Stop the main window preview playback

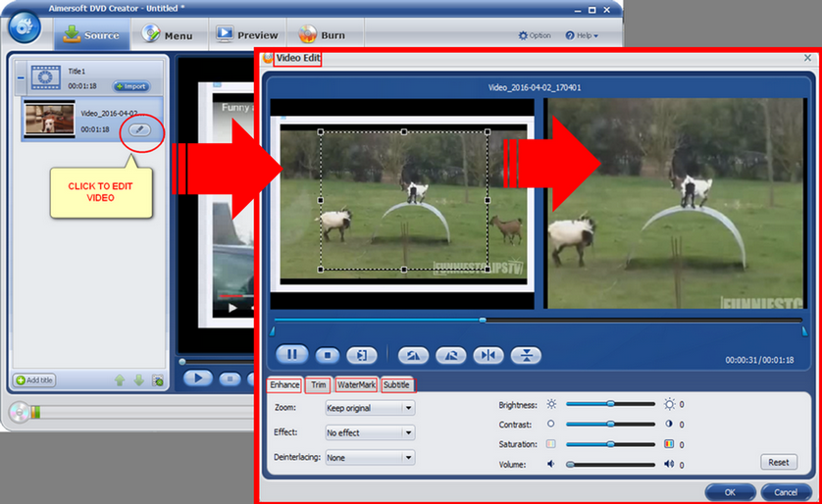[230, 378]
